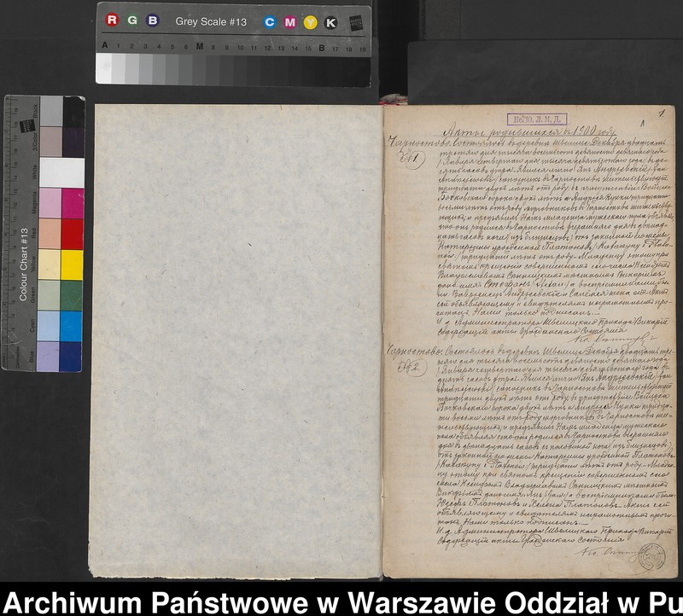Pick the light pink swatch beside magenta
This screenshot has width=683, height=616.
pos(50,203)
